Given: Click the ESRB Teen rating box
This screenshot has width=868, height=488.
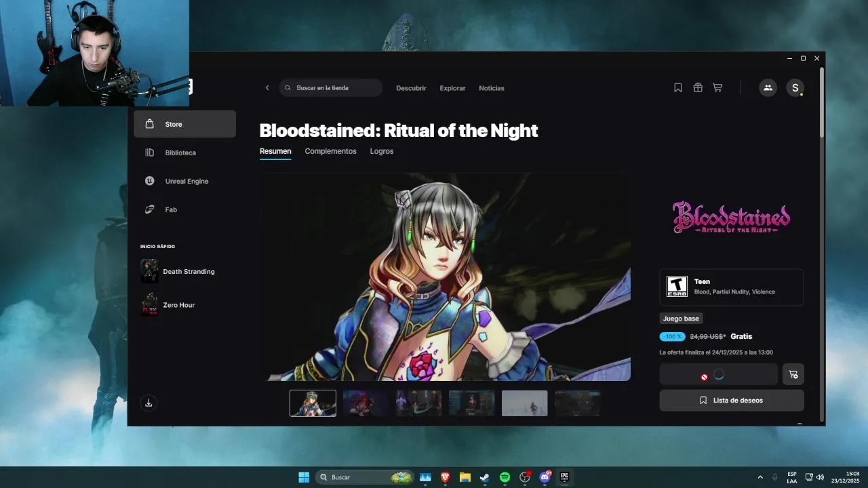Looking at the screenshot, I should click(x=732, y=287).
